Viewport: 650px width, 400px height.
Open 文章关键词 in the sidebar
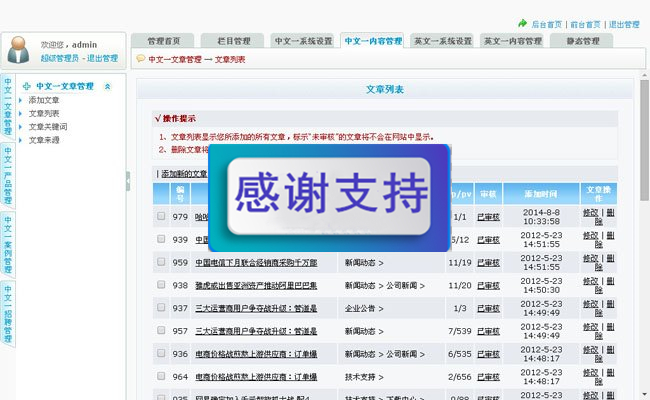tap(48, 126)
